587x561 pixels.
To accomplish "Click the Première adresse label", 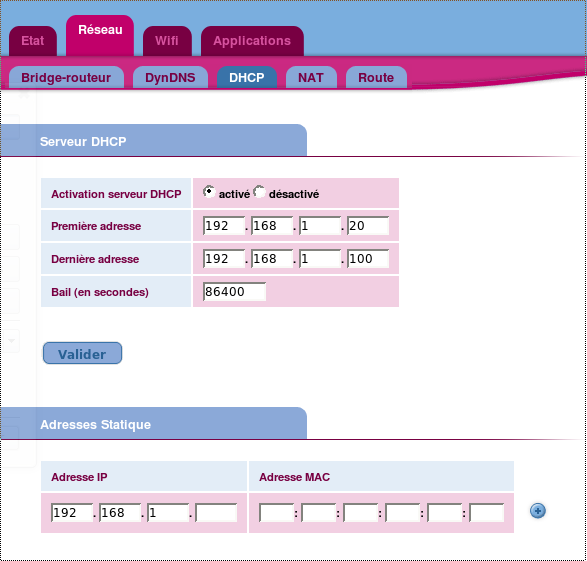I will pos(96,226).
